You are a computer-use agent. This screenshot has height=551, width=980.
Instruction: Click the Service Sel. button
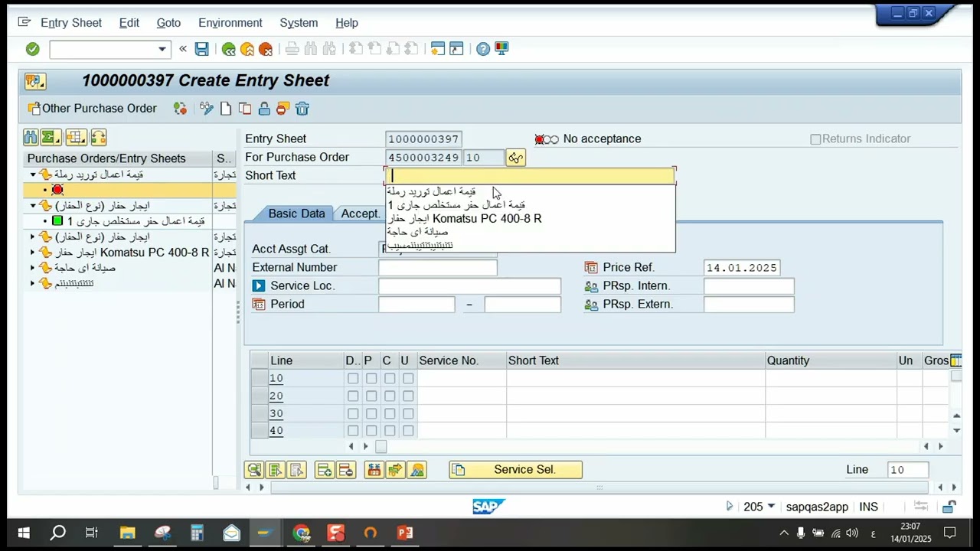515,470
